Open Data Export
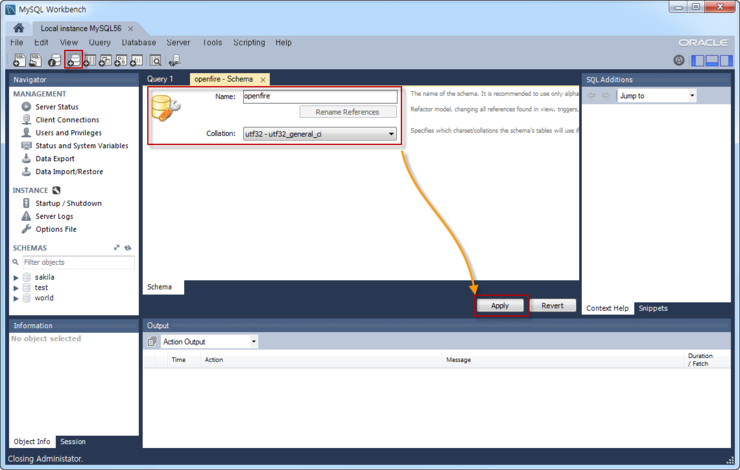The height and width of the screenshot is (470, 740). [x=55, y=159]
